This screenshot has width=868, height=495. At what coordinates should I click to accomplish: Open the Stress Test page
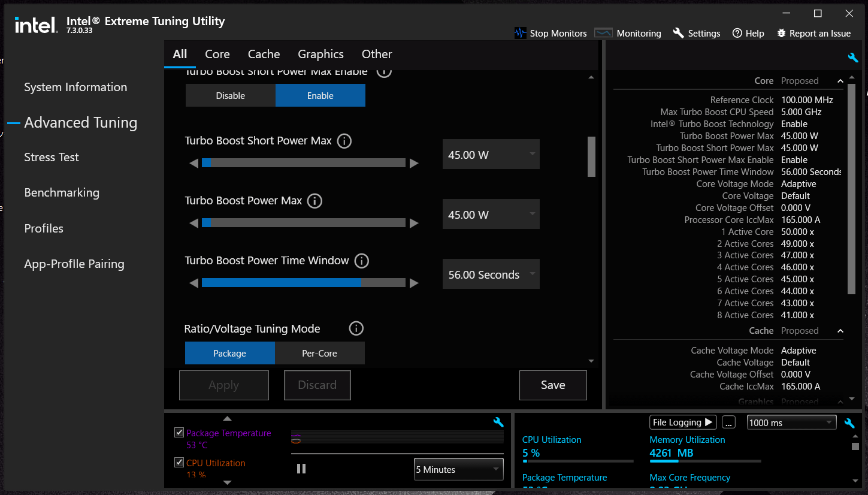(52, 157)
